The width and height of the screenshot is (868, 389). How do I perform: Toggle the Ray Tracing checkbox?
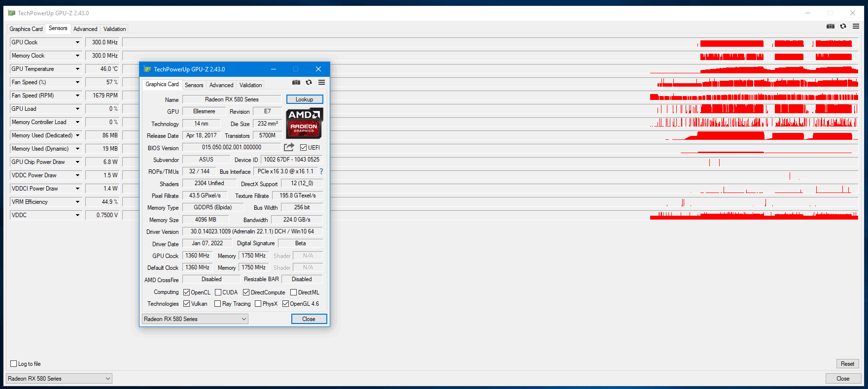coord(218,303)
